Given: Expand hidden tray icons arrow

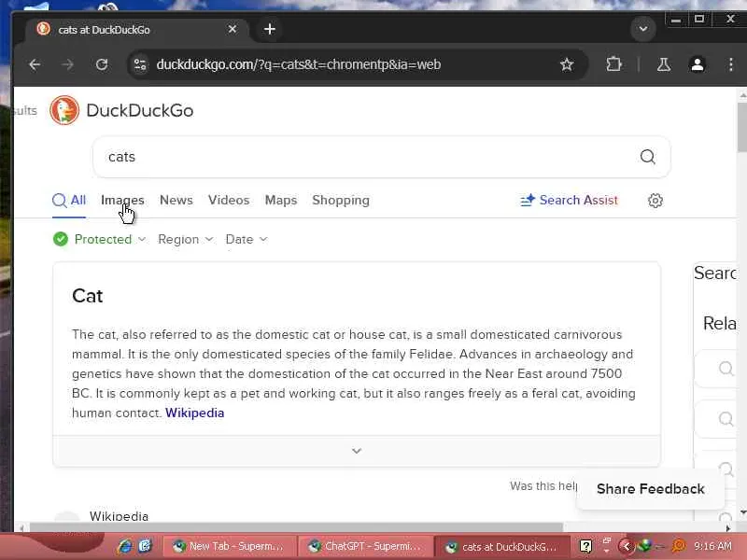Looking at the screenshot, I should point(627,546).
